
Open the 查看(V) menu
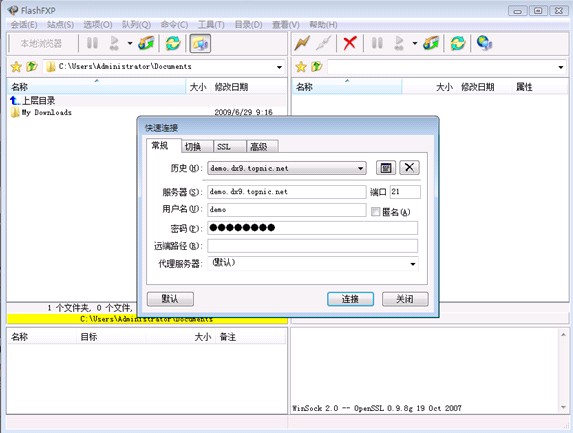pyautogui.click(x=286, y=25)
